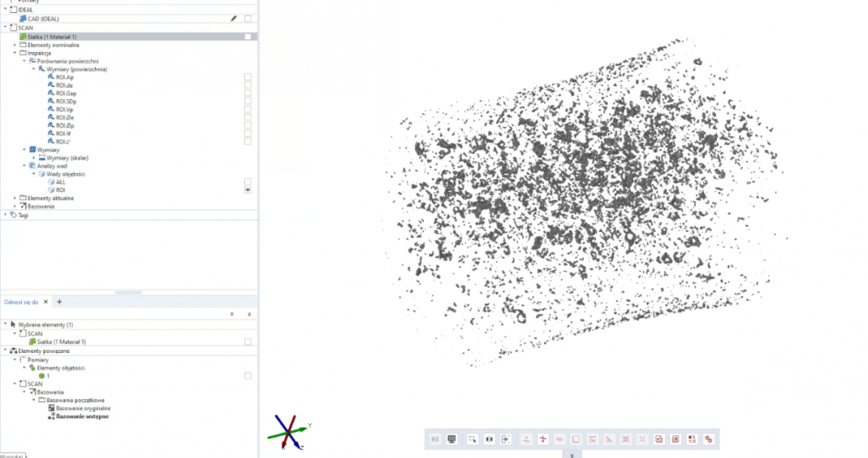Click the red cross-axis icon in bottom toolbar
The image size is (868, 458).
(x=543, y=440)
